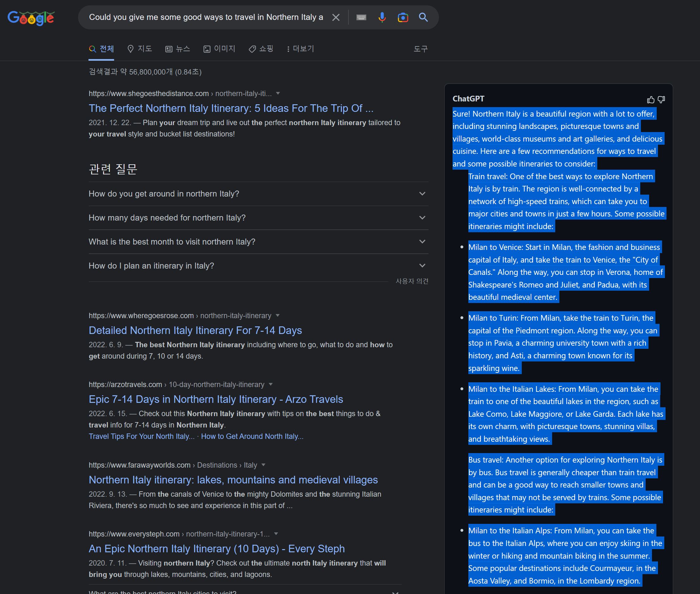Click the 도구 (Tools) button
Image resolution: width=700 pixels, height=594 pixels.
[420, 49]
